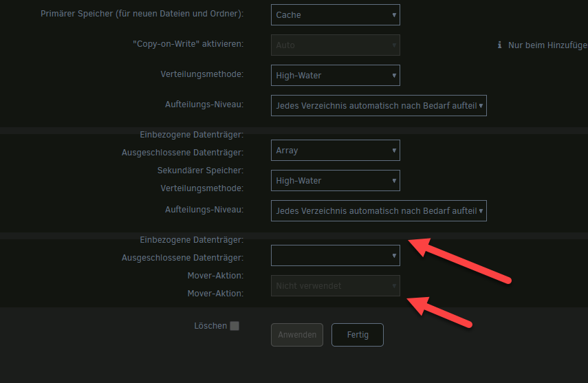This screenshot has width=588, height=383.
Task: Click the info icon beside Nur beim Hinzufügen
Action: (x=499, y=45)
